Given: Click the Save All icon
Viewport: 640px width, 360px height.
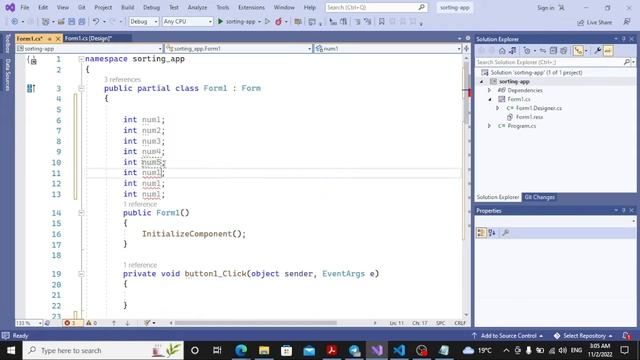Looking at the screenshot, I should coord(82,21).
